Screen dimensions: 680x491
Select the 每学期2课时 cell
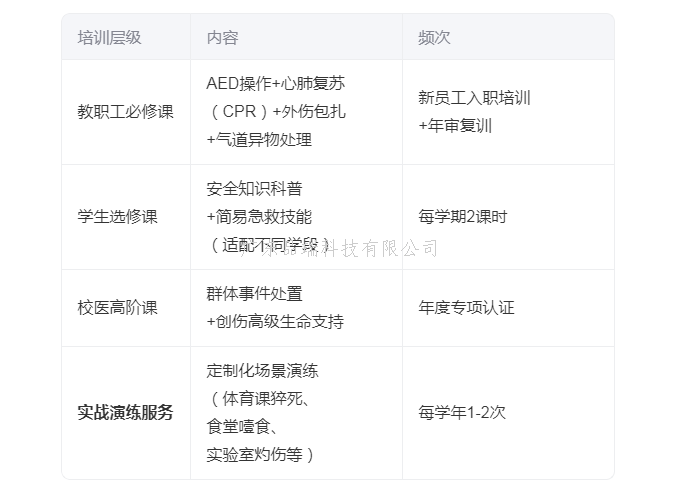point(463,217)
